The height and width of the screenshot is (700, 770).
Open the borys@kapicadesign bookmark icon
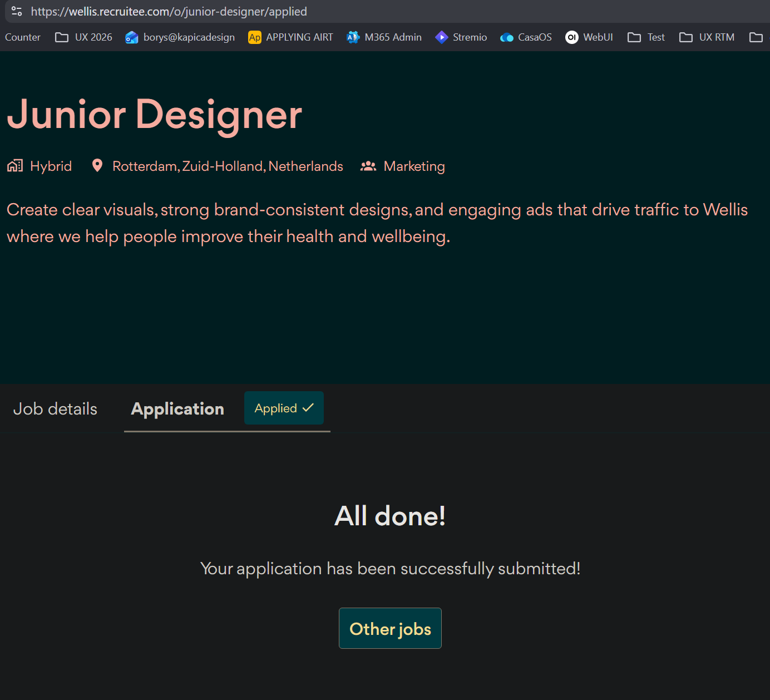(132, 37)
